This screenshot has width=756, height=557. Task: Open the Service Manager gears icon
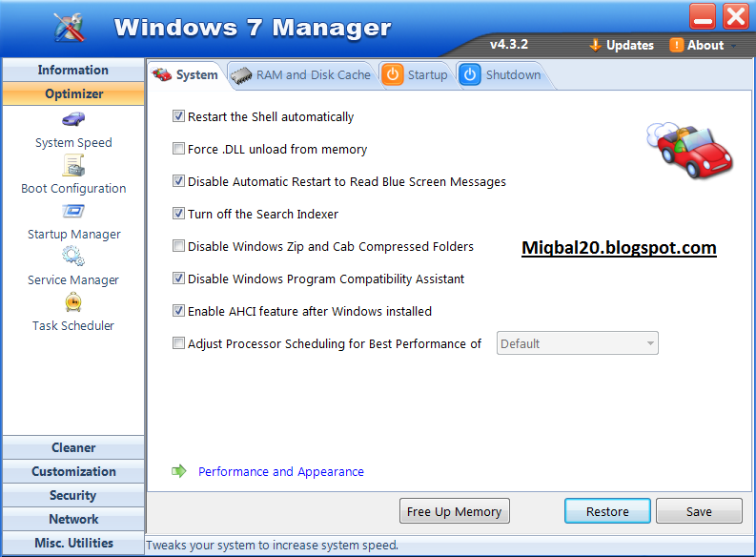[73, 256]
